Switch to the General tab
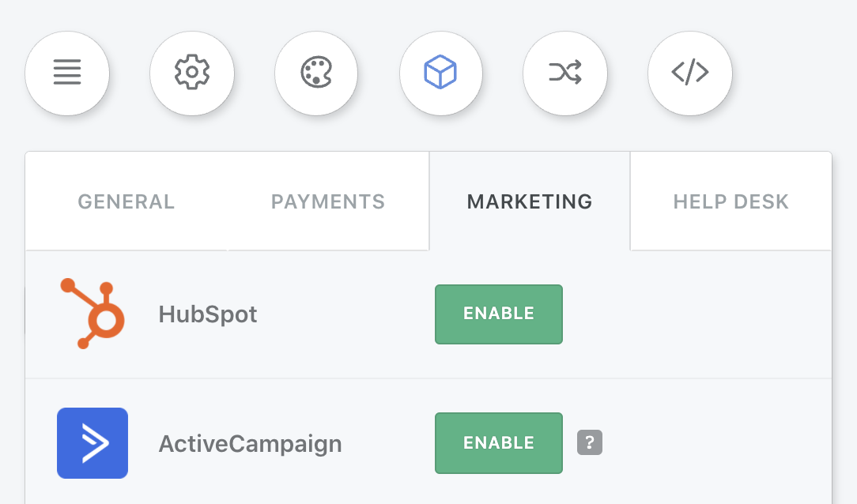Image resolution: width=857 pixels, height=504 pixels. tap(126, 201)
